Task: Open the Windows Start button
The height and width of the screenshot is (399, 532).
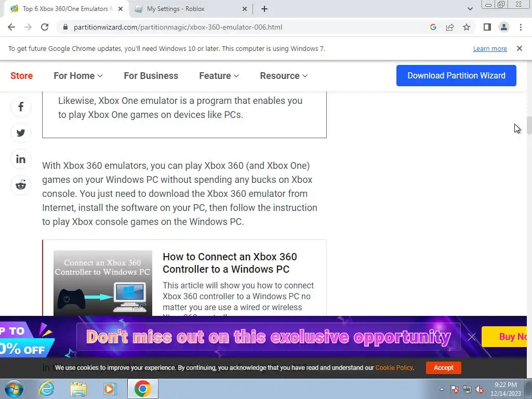Action: 14,389
